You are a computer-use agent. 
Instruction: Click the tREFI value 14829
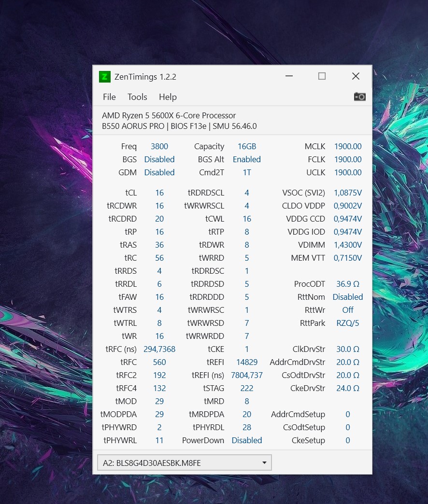coord(247,362)
